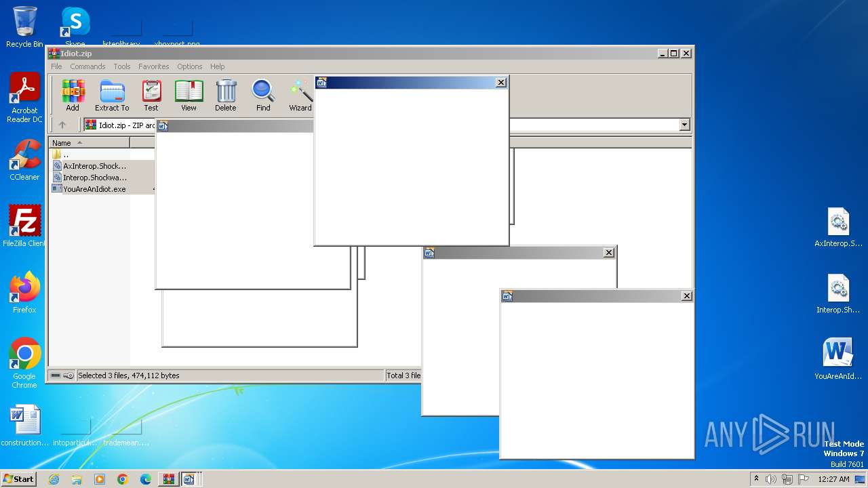This screenshot has height=488, width=868.
Task: Switch to WinRAR taskbar button
Action: (168, 479)
